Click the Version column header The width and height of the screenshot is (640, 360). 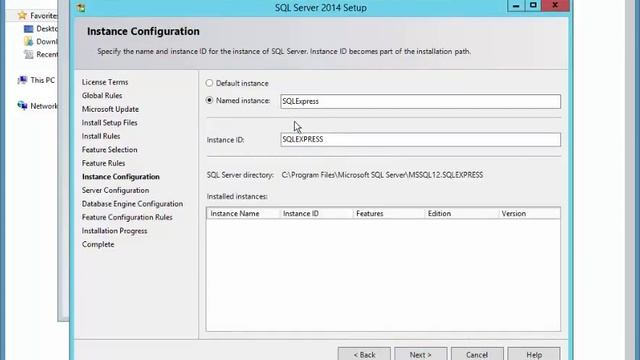point(529,213)
